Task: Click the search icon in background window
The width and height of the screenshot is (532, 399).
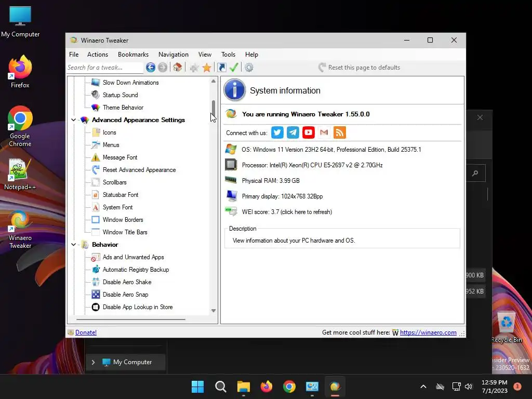Action: pos(475,174)
